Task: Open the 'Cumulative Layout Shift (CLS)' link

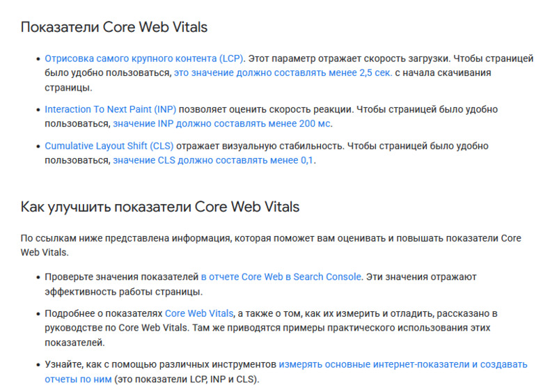Action: [109, 146]
